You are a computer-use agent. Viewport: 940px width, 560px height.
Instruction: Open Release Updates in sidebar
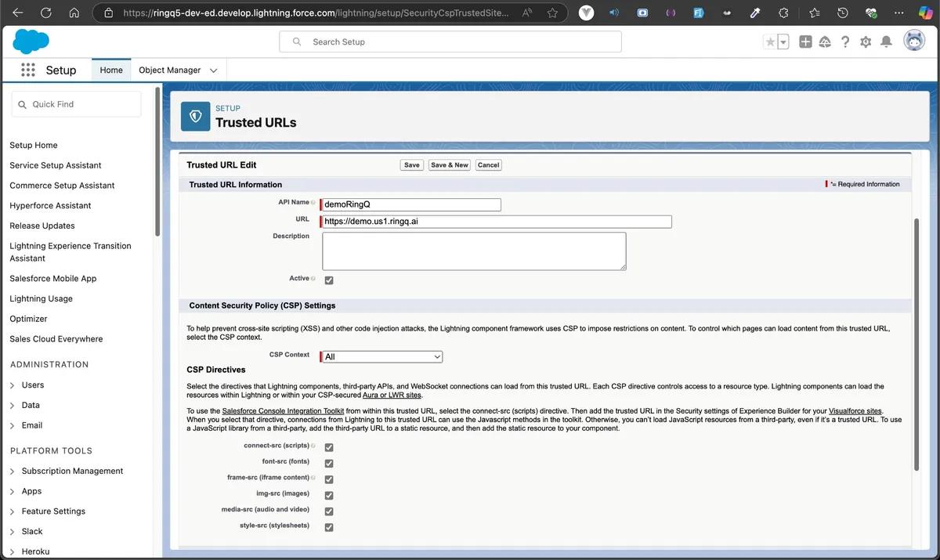[x=42, y=226]
